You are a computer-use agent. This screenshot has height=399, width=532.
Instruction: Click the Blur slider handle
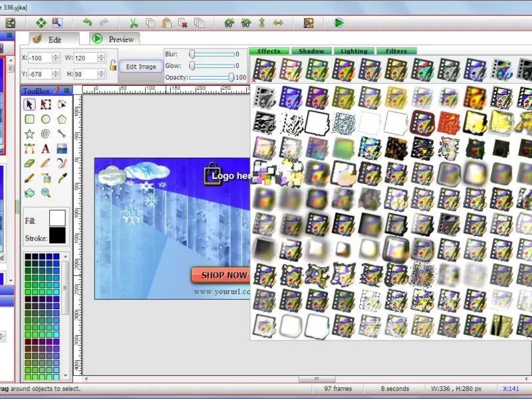192,54
